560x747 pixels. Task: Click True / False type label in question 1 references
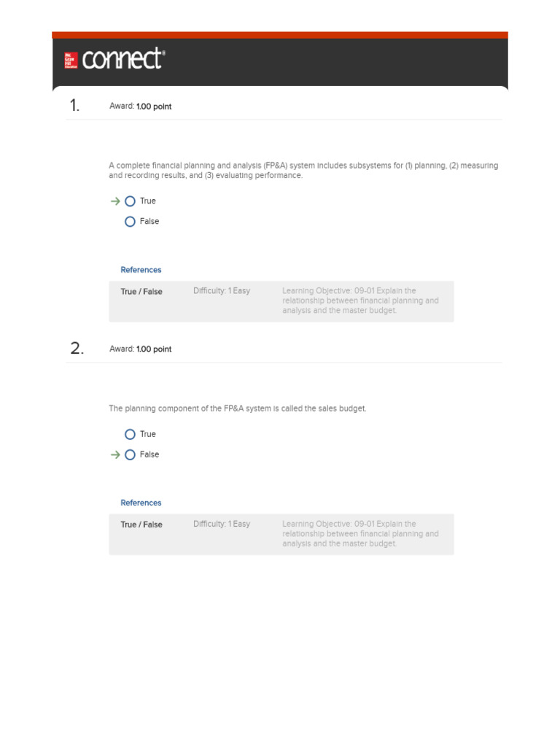(x=141, y=292)
